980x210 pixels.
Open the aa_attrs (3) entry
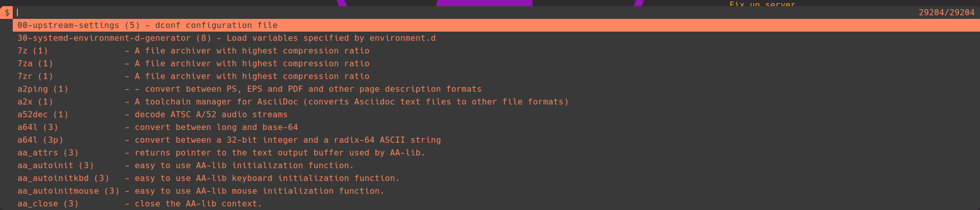pyautogui.click(x=221, y=153)
